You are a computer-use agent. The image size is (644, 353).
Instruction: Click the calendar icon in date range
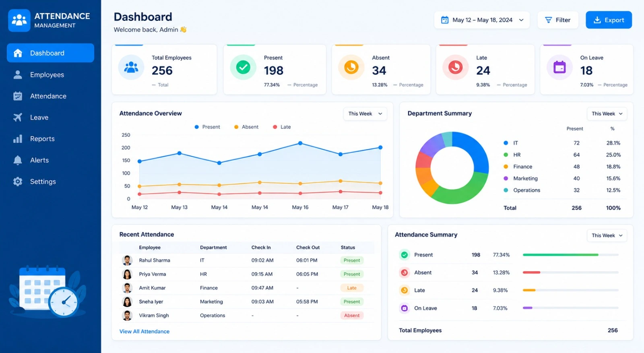445,20
